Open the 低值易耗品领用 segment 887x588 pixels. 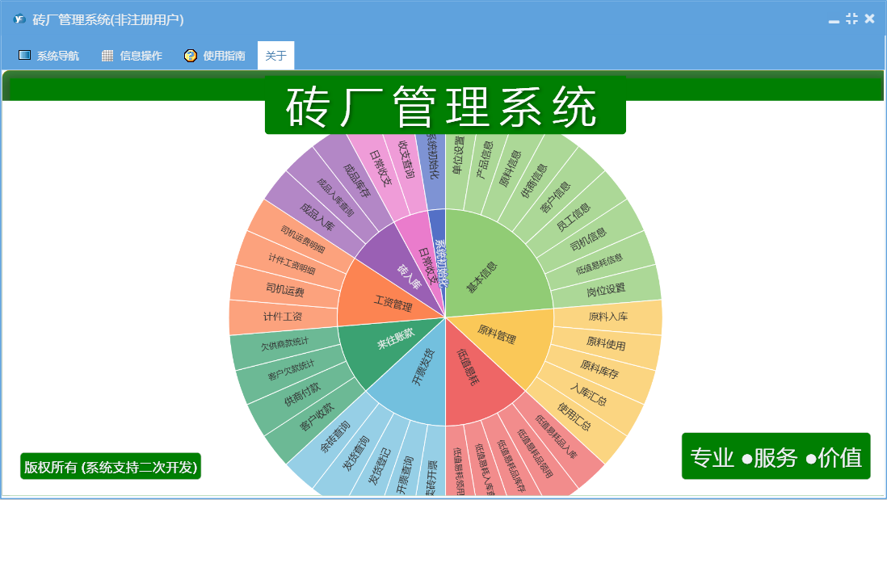click(x=533, y=452)
